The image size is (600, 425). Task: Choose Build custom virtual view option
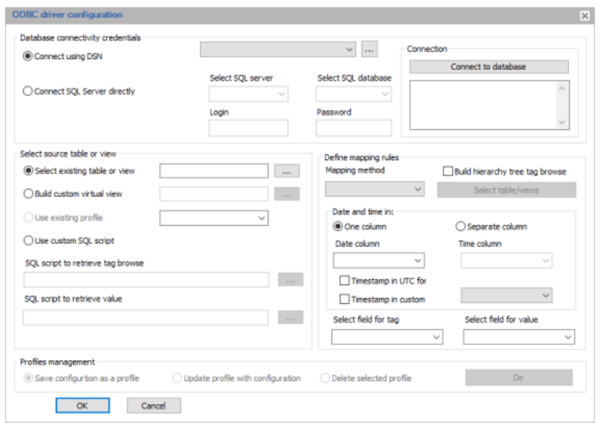[29, 194]
